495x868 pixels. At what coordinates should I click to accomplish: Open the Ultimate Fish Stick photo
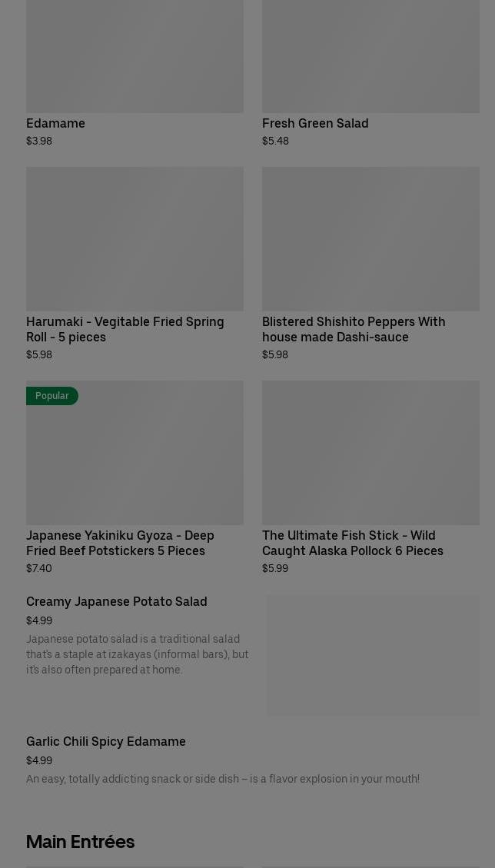(370, 452)
